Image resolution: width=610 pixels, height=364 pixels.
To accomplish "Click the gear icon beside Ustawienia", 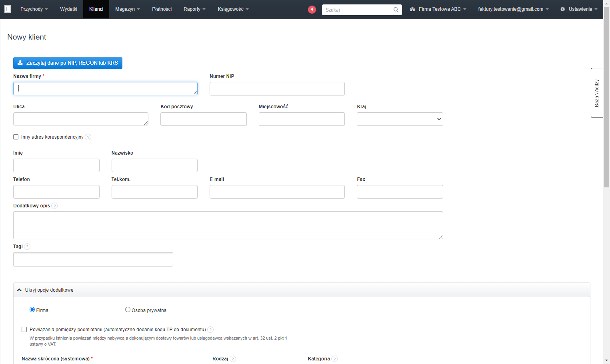I will point(563,9).
